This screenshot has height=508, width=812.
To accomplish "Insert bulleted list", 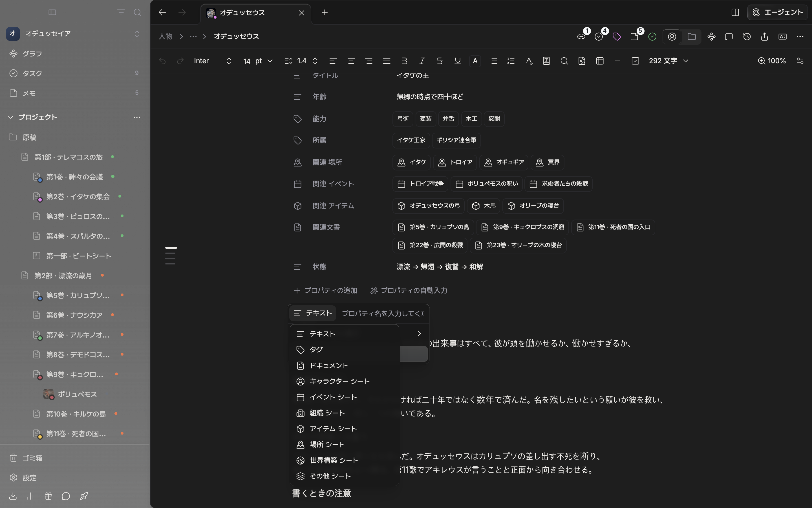I will pos(493,61).
